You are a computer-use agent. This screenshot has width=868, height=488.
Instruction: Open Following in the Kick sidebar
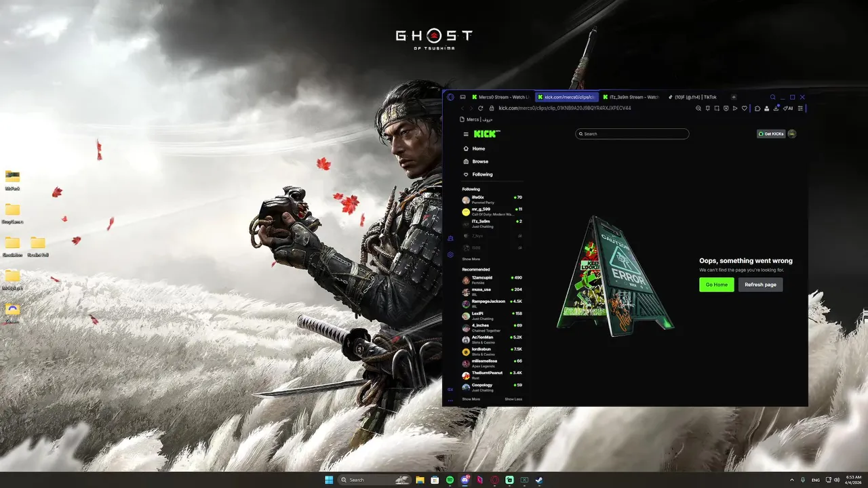click(477, 174)
